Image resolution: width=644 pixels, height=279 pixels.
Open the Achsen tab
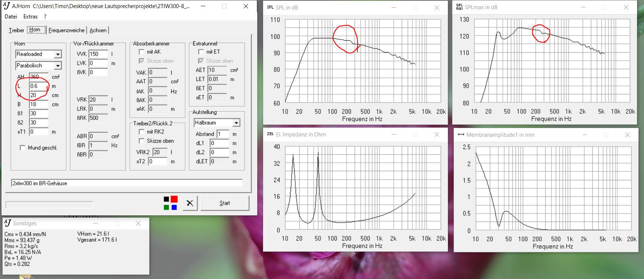98,30
